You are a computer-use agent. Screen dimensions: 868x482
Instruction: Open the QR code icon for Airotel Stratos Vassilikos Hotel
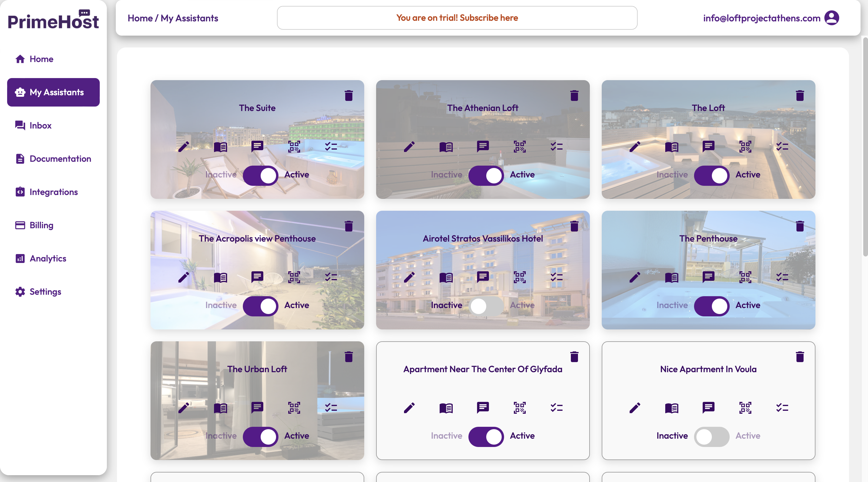click(x=519, y=277)
